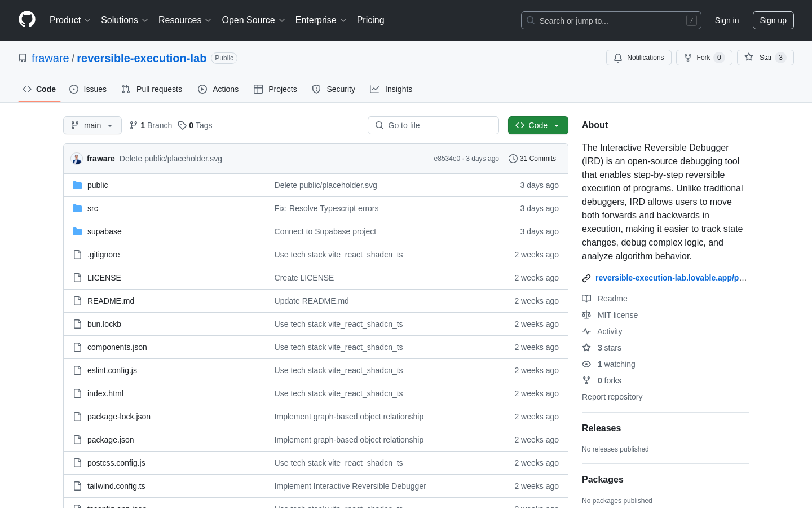Open the fraware owner link
This screenshot has width=812, height=508.
click(50, 58)
